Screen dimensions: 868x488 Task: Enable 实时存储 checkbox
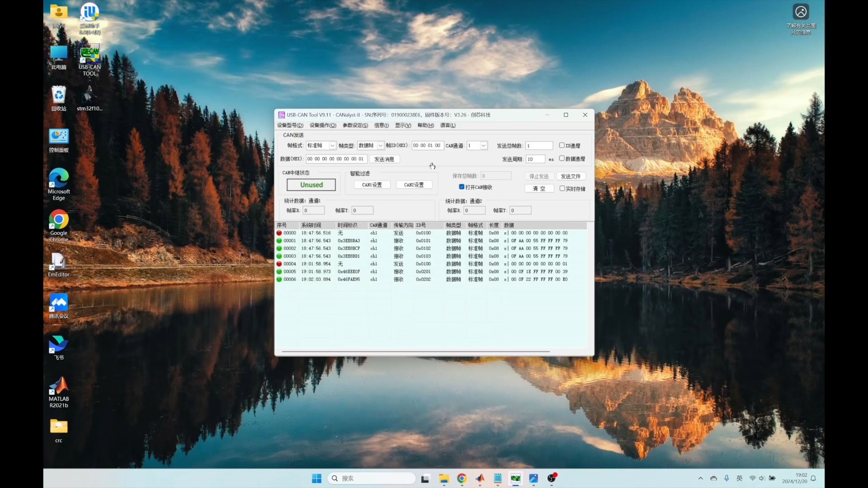click(562, 188)
